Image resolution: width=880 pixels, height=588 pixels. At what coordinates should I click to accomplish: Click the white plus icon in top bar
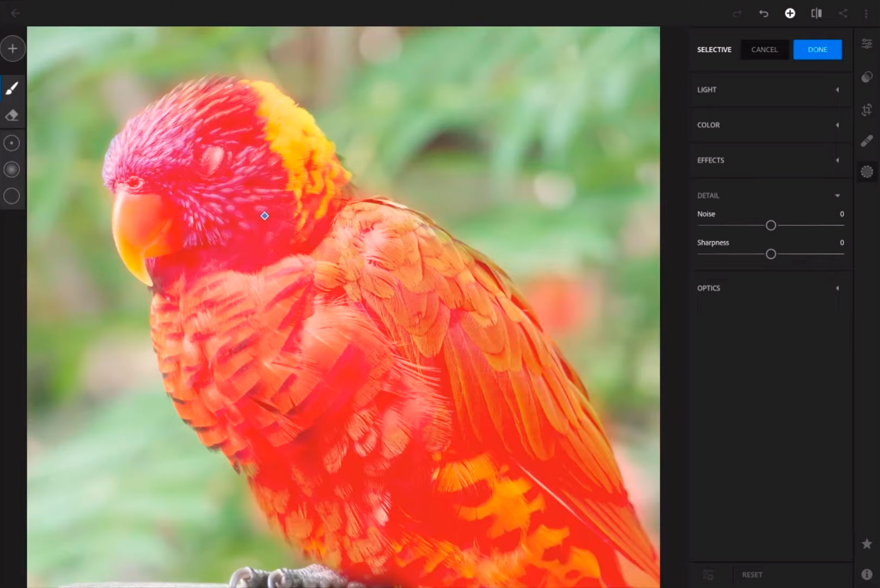pos(790,14)
